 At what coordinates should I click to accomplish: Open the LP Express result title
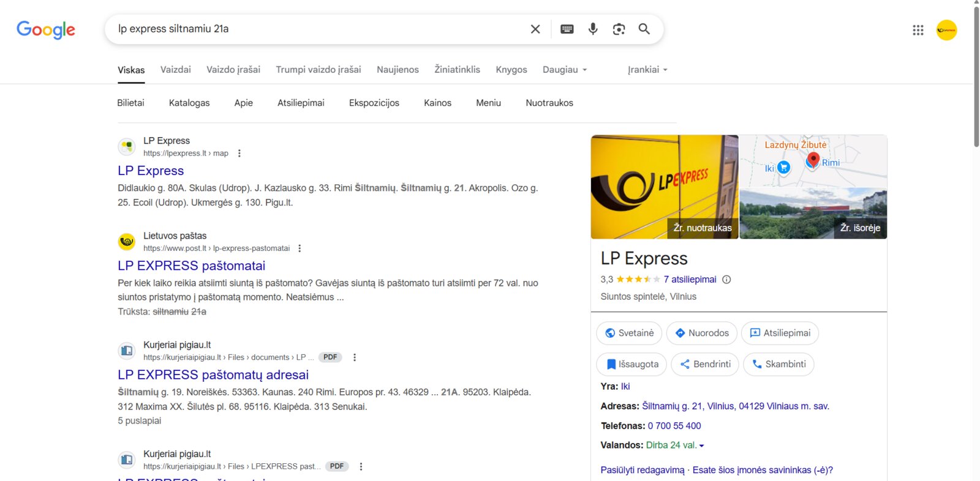151,171
